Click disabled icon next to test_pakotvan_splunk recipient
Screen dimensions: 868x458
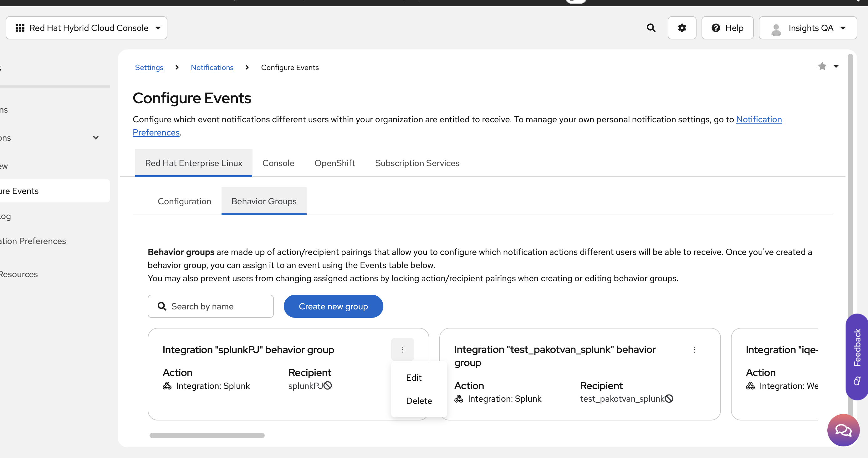pyautogui.click(x=669, y=399)
